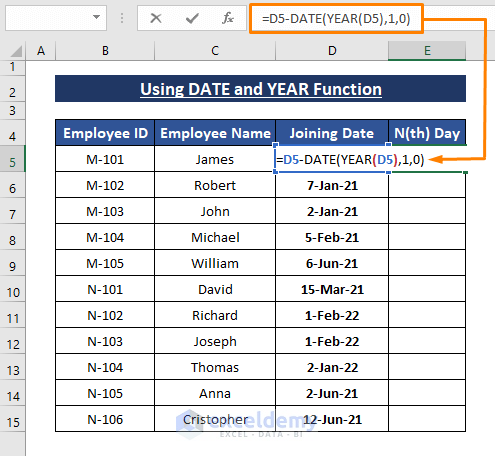Screen dimensions: 495x456
Task: Click cell containing 'Richard'
Action: pyautogui.click(x=215, y=315)
